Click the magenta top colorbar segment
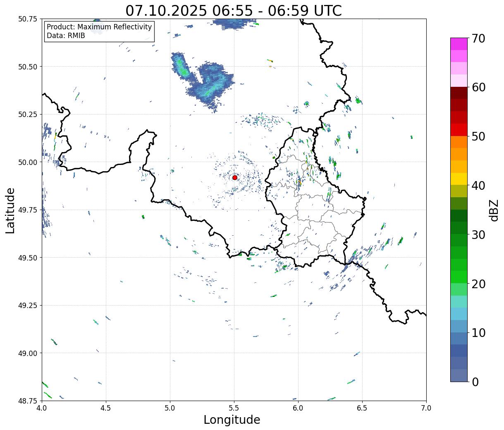The image size is (504, 430). coord(459,44)
